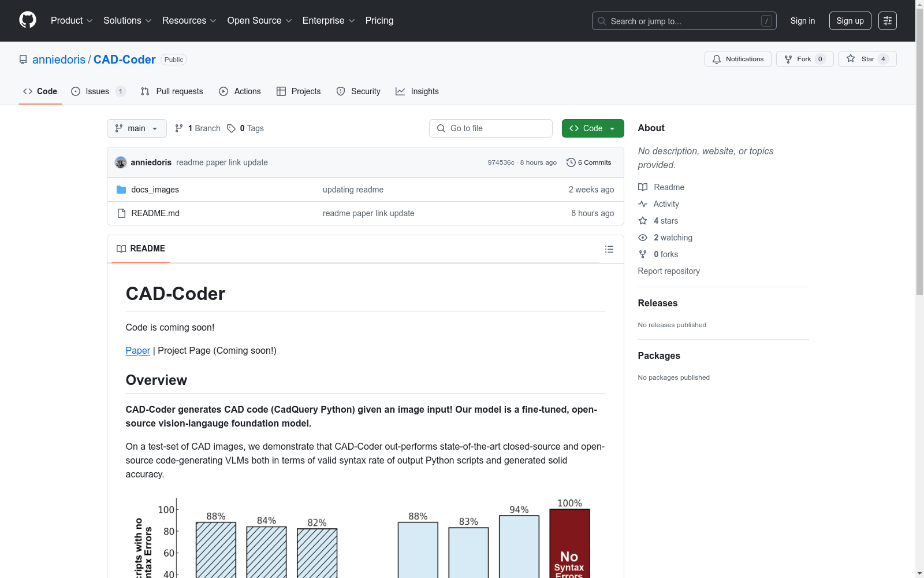Expand the Solutions menu

coord(128,20)
